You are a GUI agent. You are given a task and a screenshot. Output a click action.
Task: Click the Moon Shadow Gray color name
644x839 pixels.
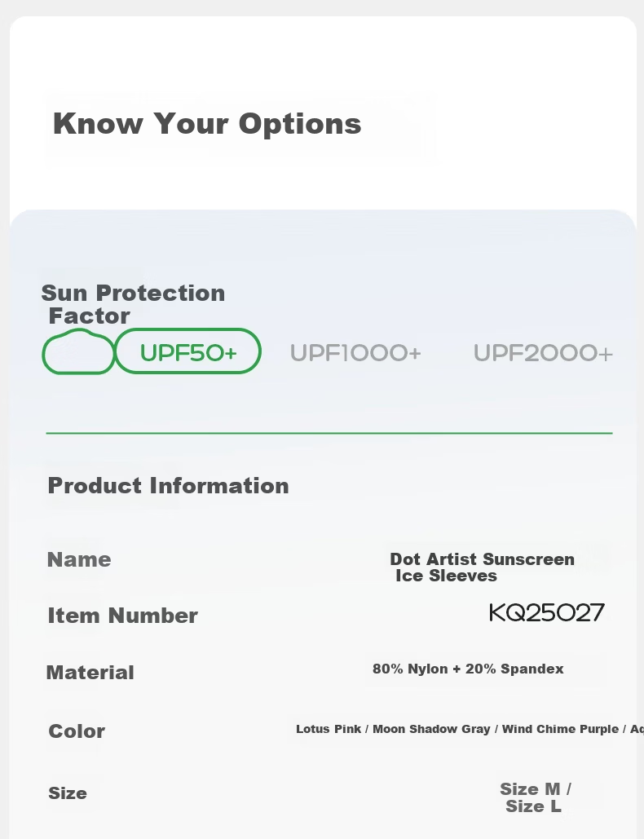431,729
